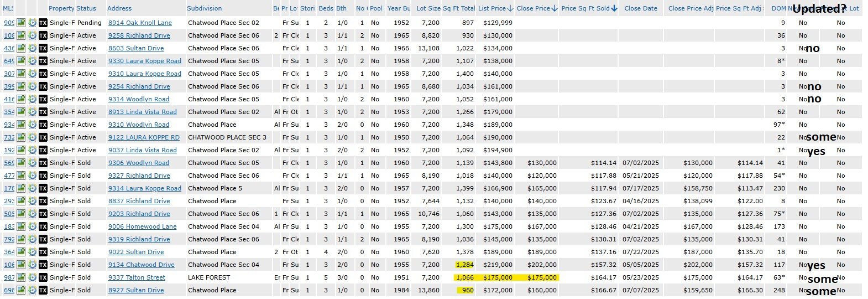Sort by the Address column header

pos(119,8)
